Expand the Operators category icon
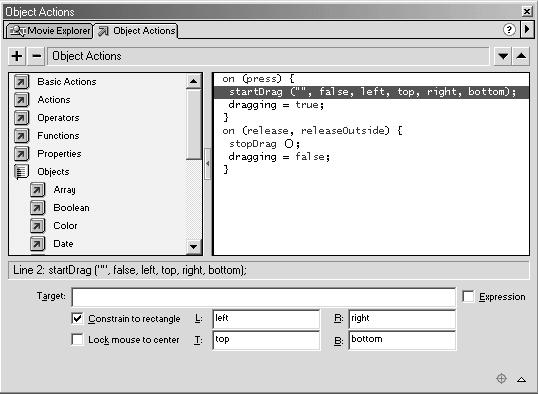 (x=21, y=118)
